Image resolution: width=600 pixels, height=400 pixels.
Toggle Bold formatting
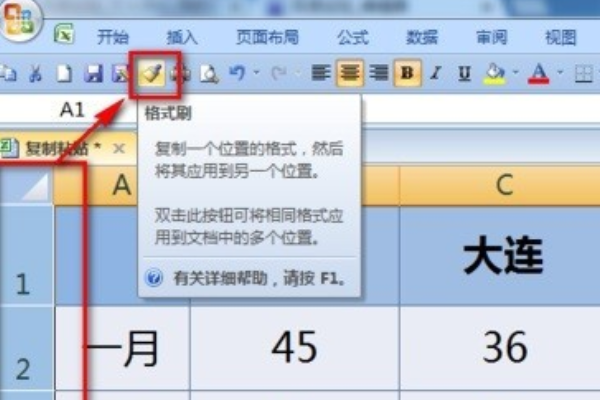pos(408,72)
